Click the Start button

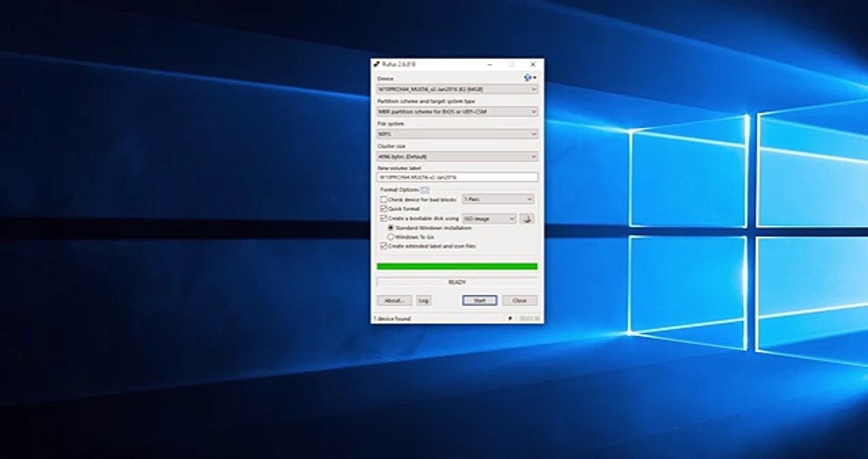(x=480, y=300)
